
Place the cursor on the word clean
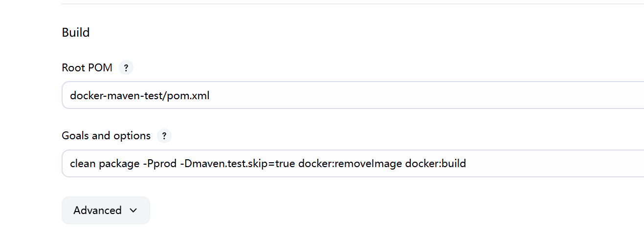pyautogui.click(x=83, y=163)
